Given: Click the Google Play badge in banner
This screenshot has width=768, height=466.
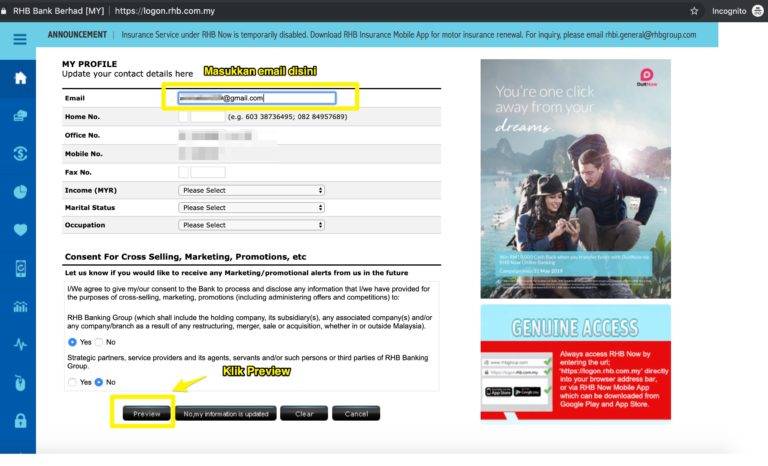Looking at the screenshot, I should (527, 392).
